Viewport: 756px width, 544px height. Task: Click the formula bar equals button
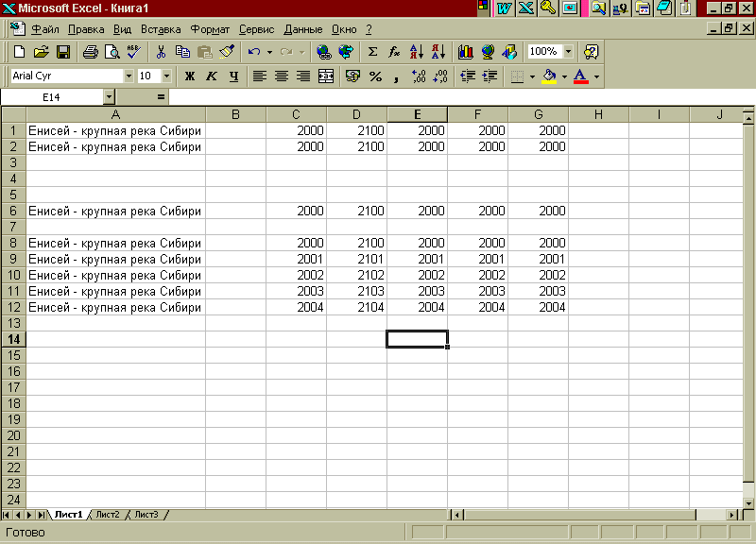[161, 97]
